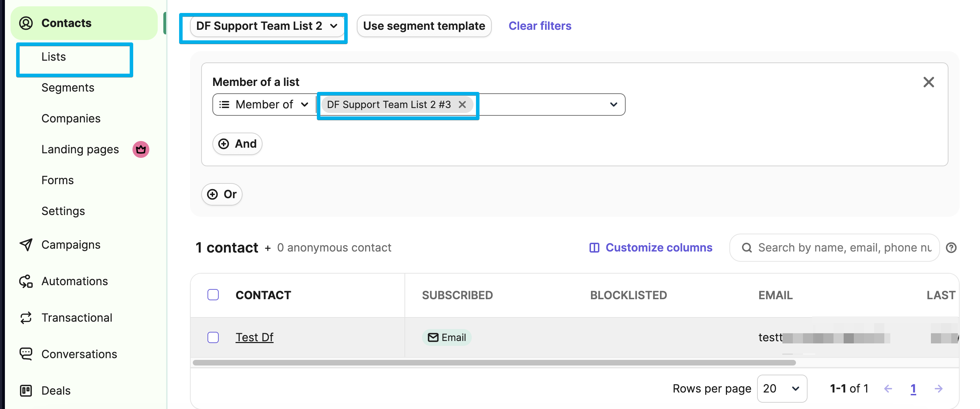Image resolution: width=980 pixels, height=409 pixels.
Task: Open Automations in the sidebar
Action: [x=75, y=281]
